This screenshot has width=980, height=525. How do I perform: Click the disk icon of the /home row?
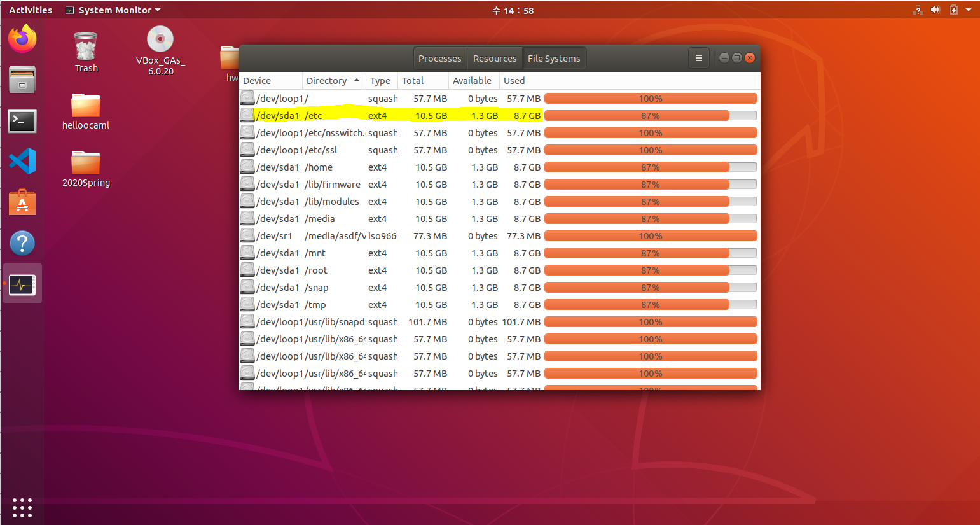pos(247,167)
